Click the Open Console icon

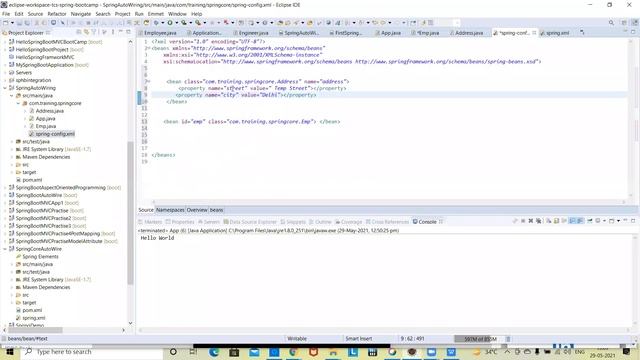[611, 221]
